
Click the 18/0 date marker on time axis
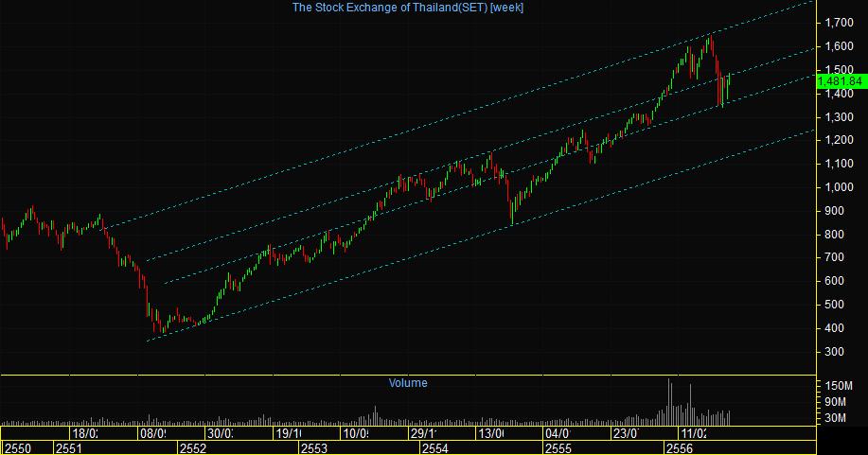tap(84, 433)
